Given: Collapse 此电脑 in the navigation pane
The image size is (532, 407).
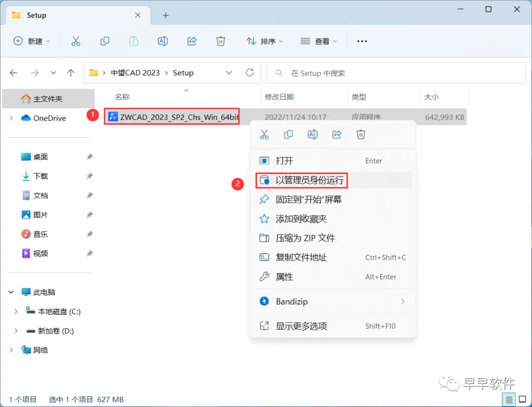Looking at the screenshot, I should [x=11, y=292].
